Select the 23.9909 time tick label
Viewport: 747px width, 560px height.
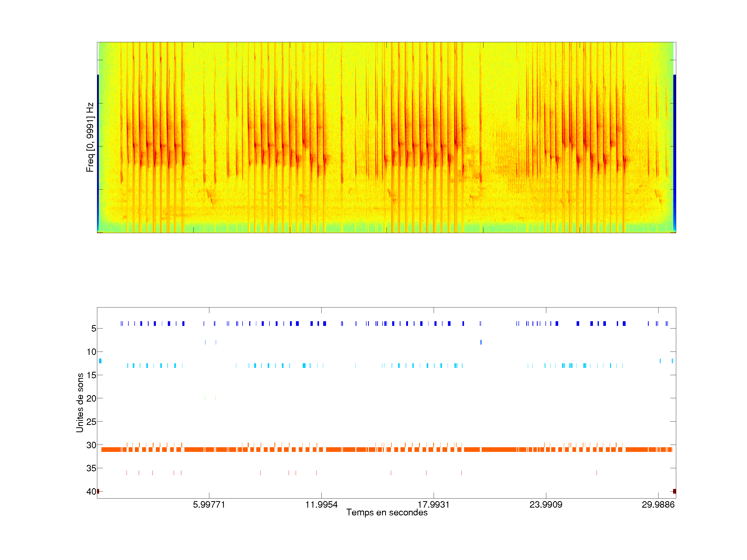click(546, 505)
